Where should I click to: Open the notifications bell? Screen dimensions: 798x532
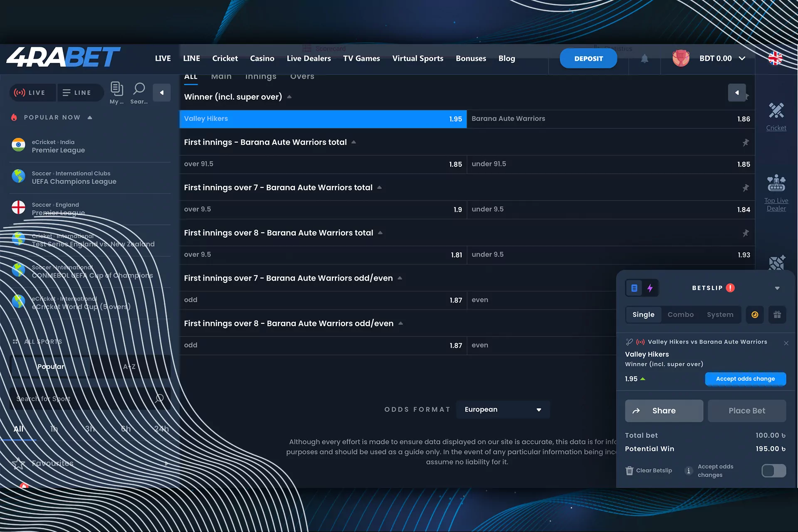coord(645,59)
